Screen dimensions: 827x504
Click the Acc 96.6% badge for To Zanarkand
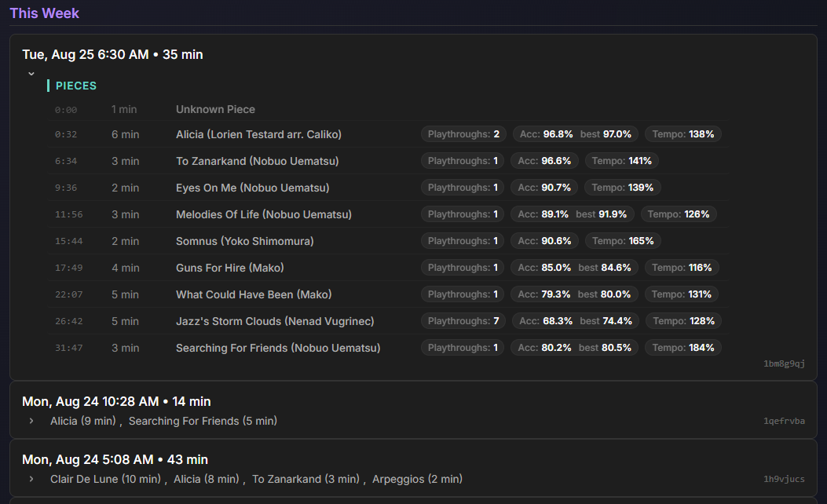coord(544,160)
